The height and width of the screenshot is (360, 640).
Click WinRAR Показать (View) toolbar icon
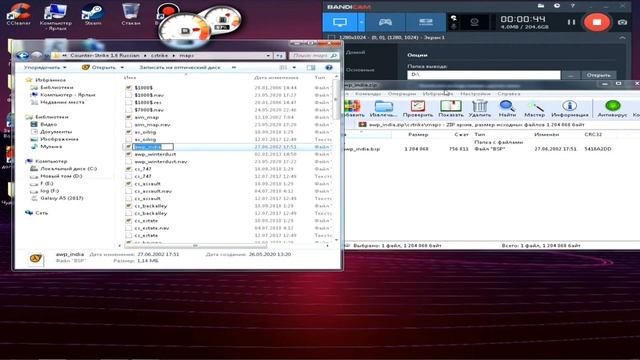click(451, 109)
